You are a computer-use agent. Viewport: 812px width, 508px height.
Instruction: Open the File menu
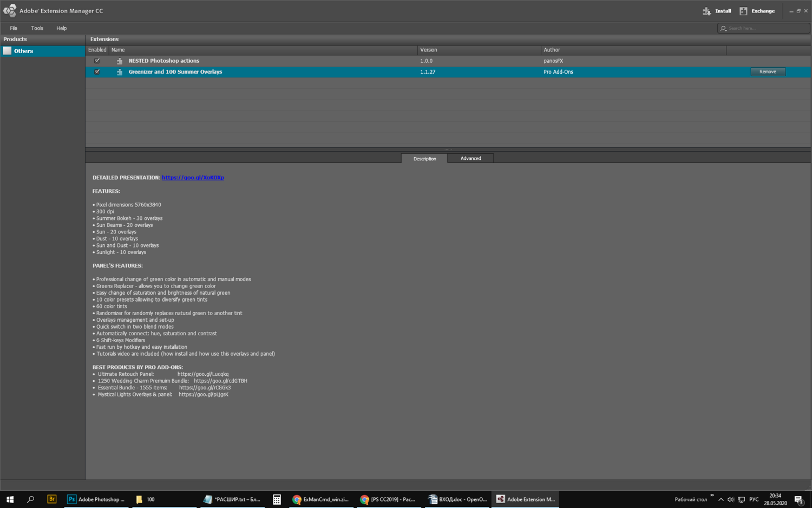coord(14,28)
